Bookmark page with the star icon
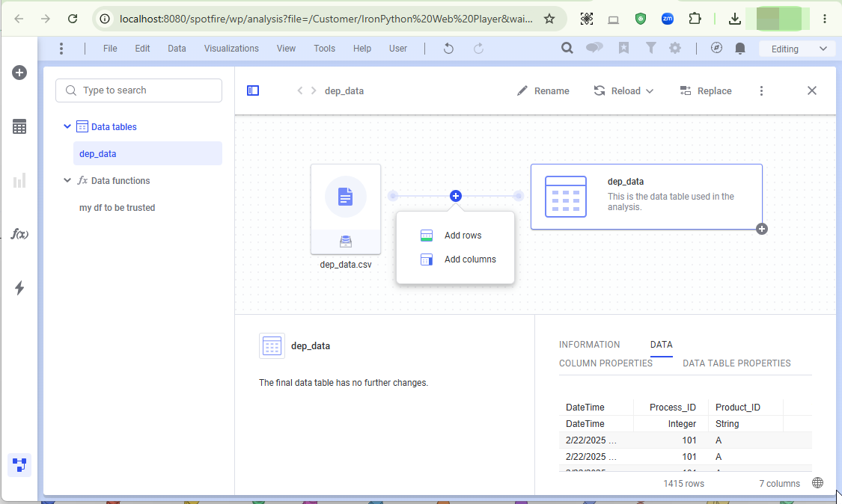 point(549,19)
